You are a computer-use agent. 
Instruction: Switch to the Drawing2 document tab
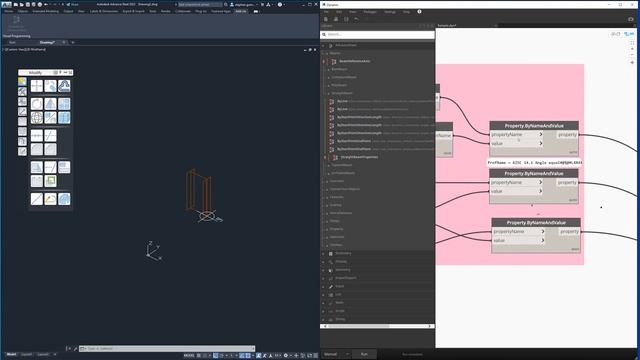click(47, 42)
